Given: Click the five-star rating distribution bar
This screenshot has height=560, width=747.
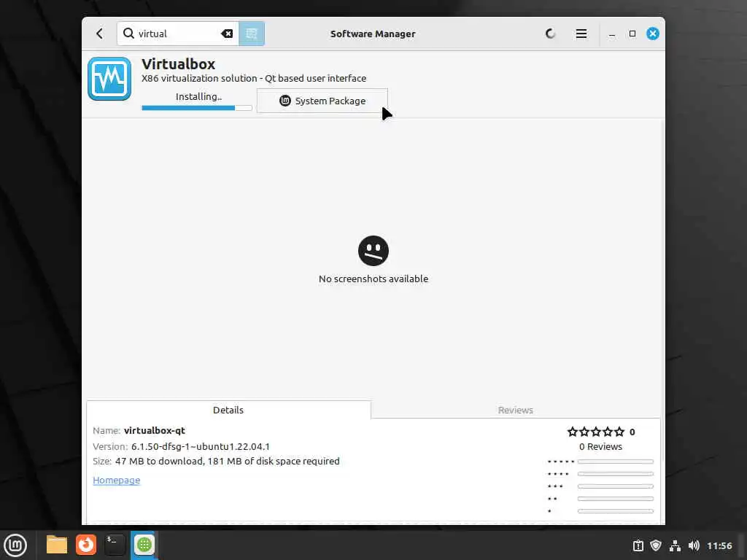Looking at the screenshot, I should pyautogui.click(x=616, y=462).
